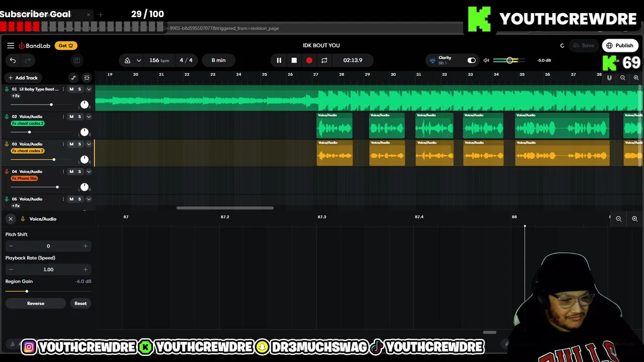Close the Voice/Audio editor panel

[x=11, y=219]
